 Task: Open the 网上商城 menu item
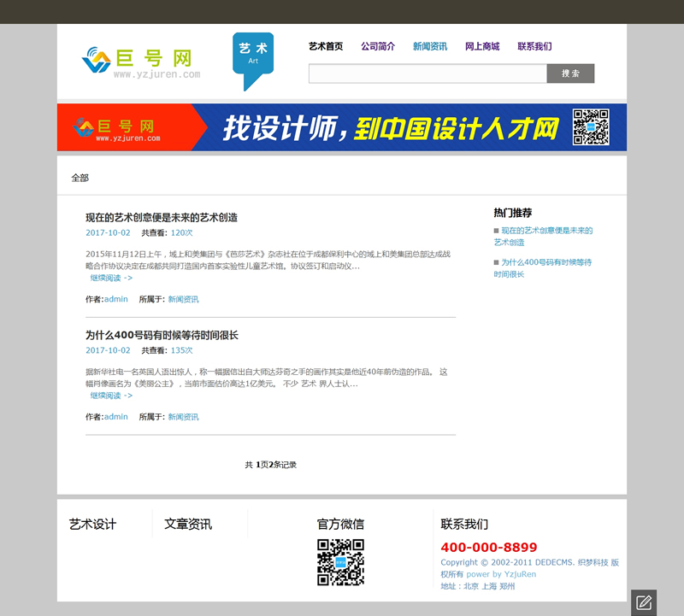482,46
